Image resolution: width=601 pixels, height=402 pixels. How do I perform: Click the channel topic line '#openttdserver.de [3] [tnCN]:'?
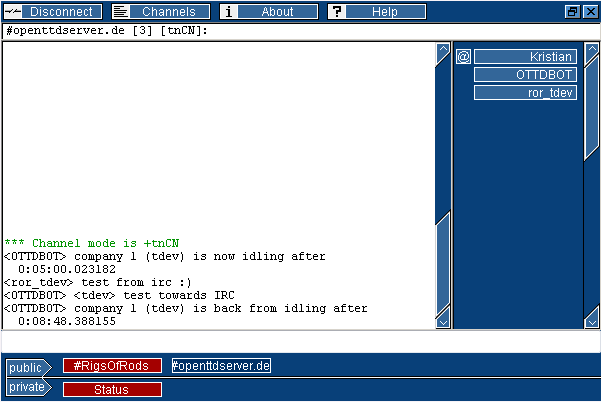pyautogui.click(x=107, y=31)
